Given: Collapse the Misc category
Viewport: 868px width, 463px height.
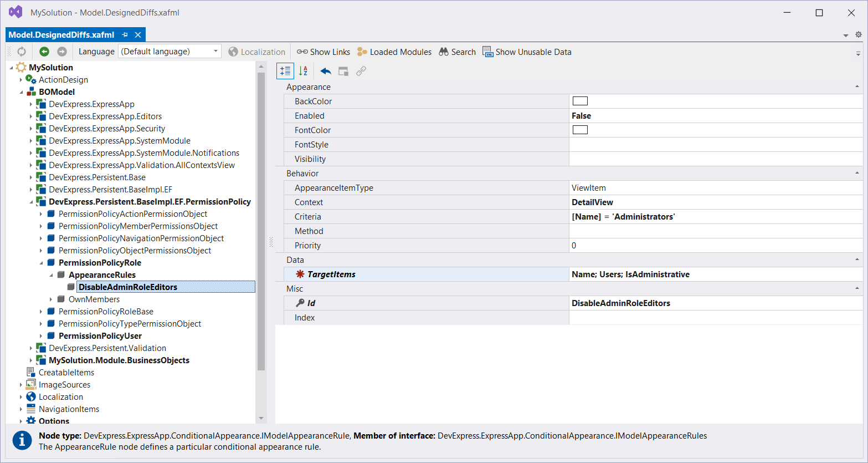Looking at the screenshot, I should [857, 288].
